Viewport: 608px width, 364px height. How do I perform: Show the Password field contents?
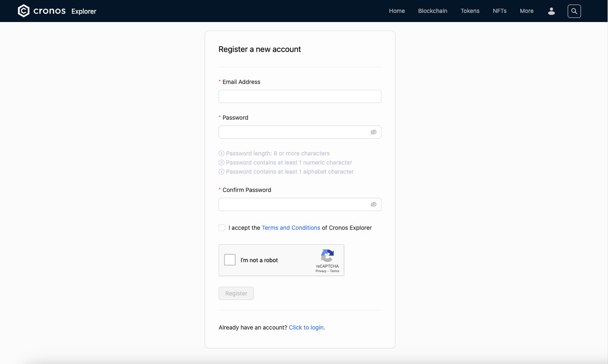[x=373, y=132]
